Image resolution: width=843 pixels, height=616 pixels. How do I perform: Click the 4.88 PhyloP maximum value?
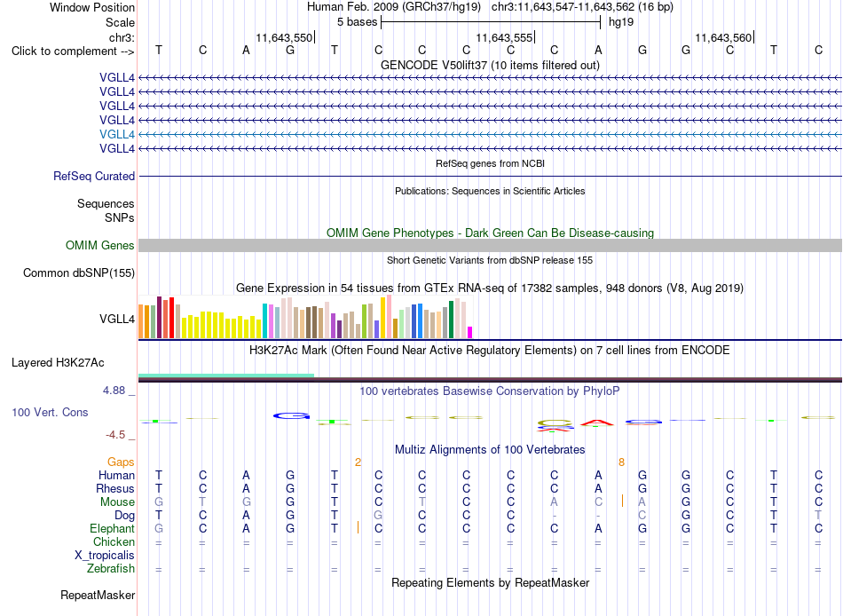point(114,391)
